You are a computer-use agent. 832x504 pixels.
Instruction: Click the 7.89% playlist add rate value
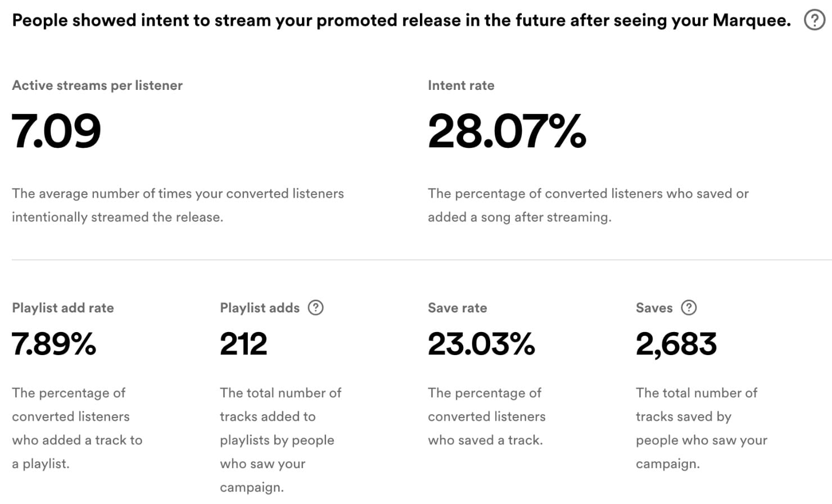pos(53,344)
